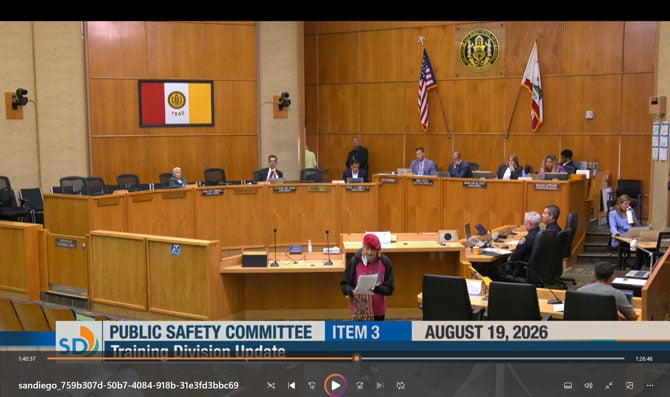
Task: Open the more options ellipsis menu
Action: click(x=650, y=385)
